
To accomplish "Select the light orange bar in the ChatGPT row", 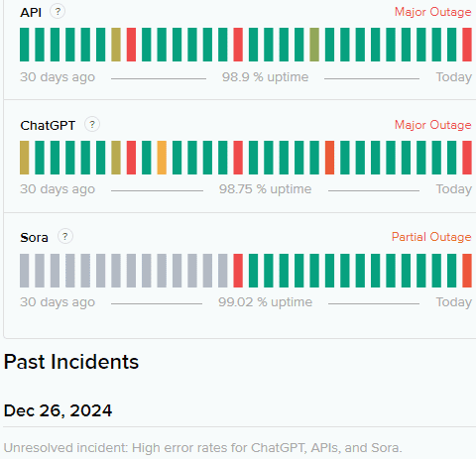I will 162,158.
